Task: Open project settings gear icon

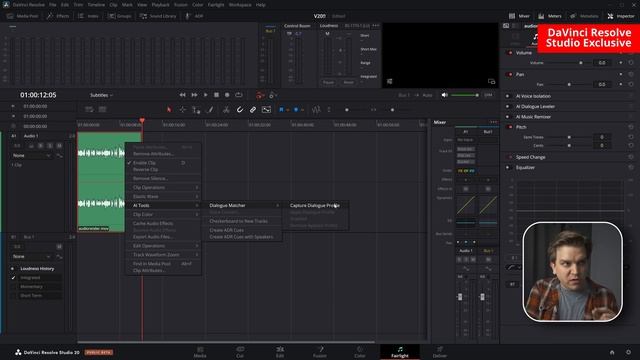Action: (x=629, y=352)
